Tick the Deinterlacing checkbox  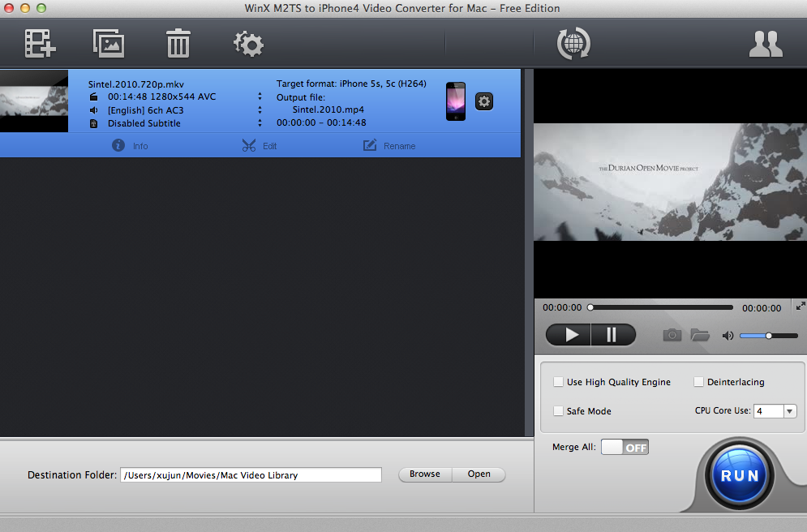pyautogui.click(x=698, y=382)
